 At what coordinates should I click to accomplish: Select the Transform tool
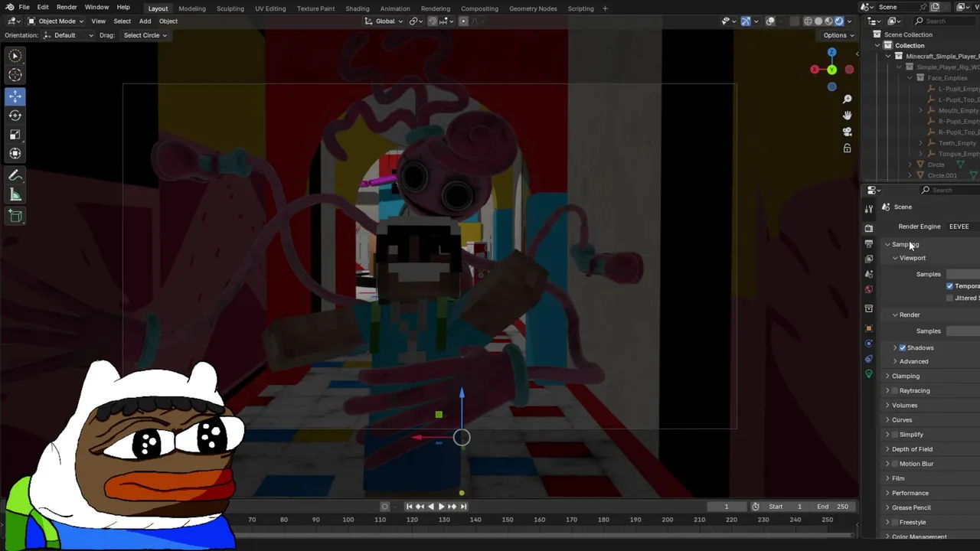[15, 154]
